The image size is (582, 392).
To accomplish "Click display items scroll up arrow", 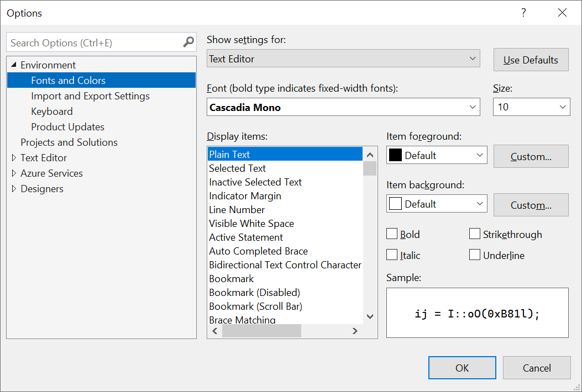I will [x=370, y=155].
